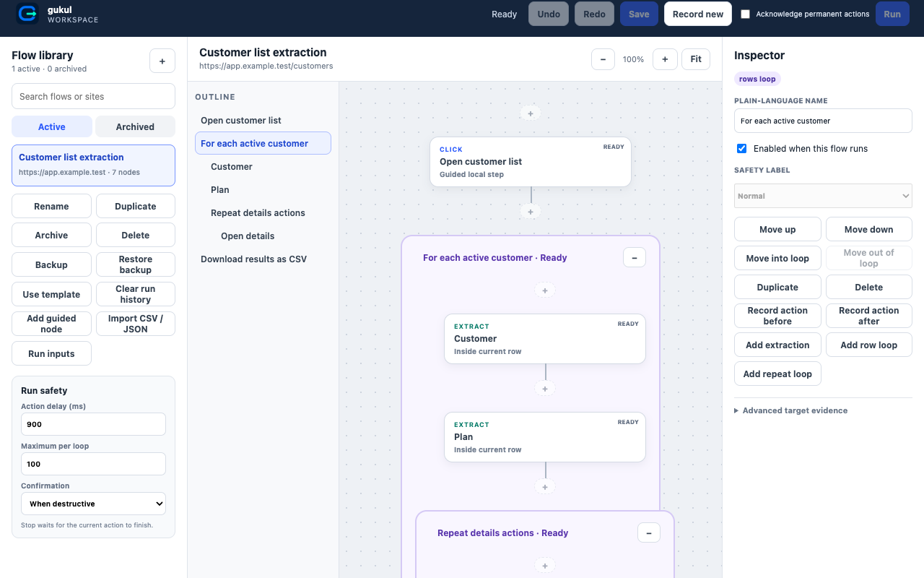Click Record action before

click(777, 316)
